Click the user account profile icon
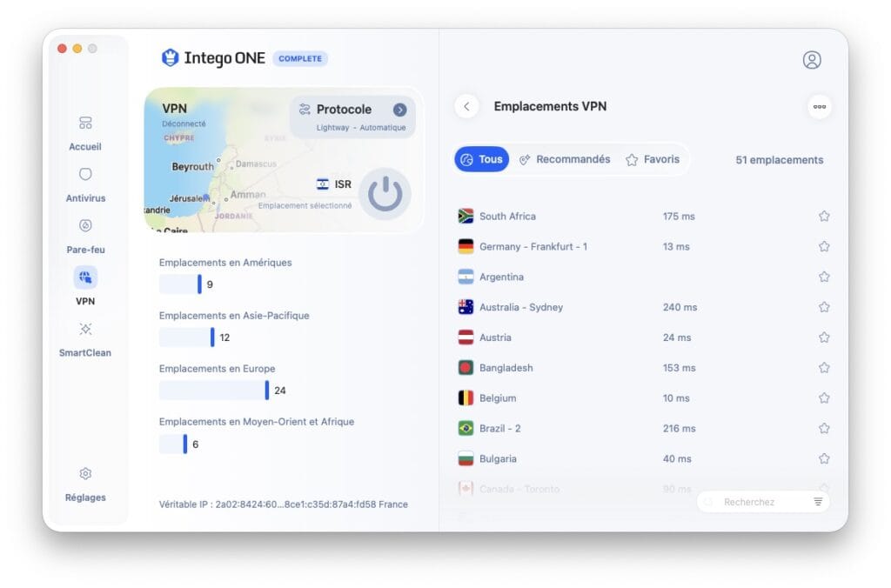This screenshot has height=588, width=891. [x=812, y=60]
